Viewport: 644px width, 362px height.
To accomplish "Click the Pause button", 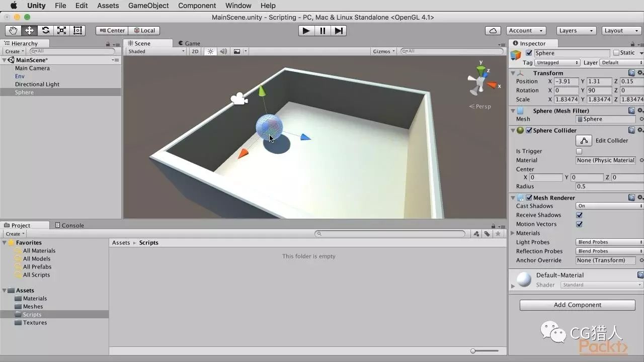I will pos(323,30).
